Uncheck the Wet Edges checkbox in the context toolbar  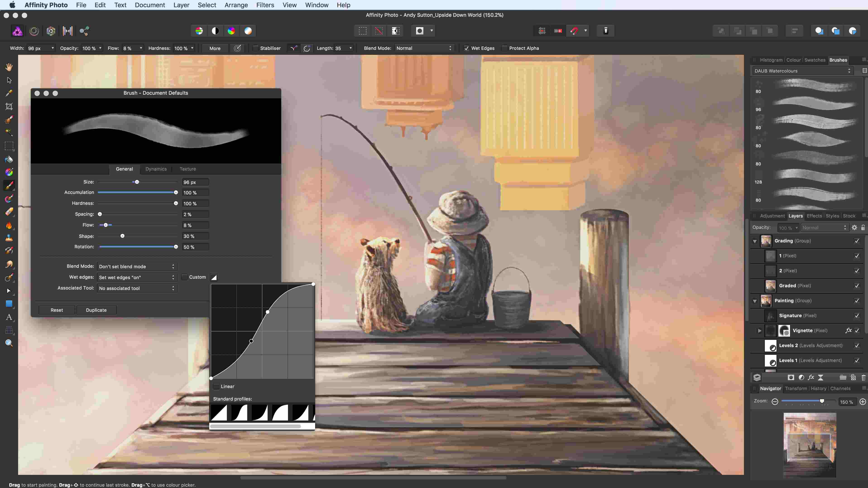[467, 48]
